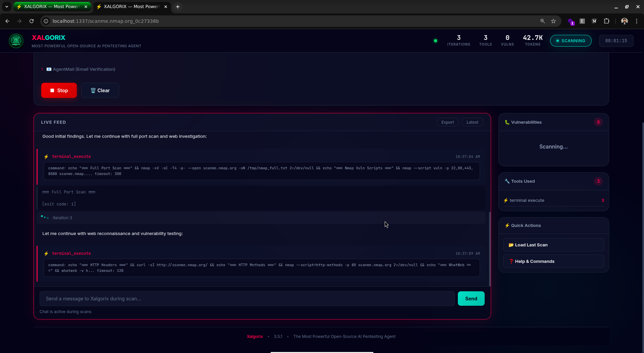Expand the AgentMail (Email Verification) section
644x353 pixels.
pos(78,69)
